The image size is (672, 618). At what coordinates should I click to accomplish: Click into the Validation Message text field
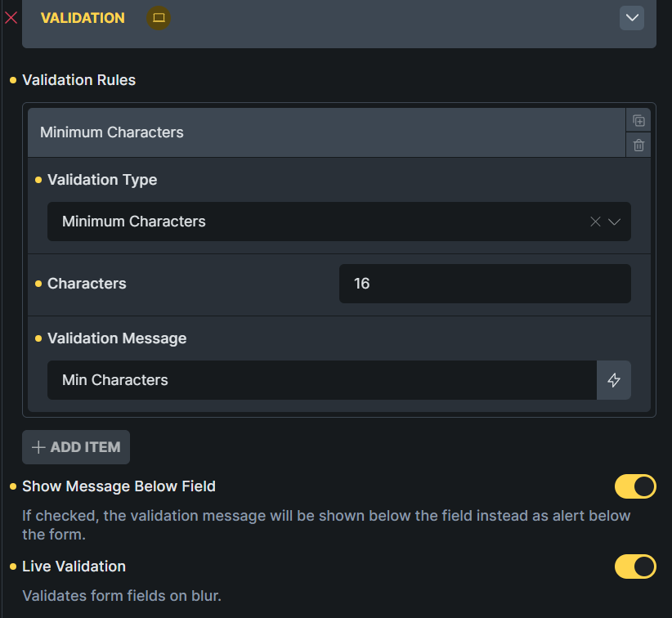pos(322,380)
